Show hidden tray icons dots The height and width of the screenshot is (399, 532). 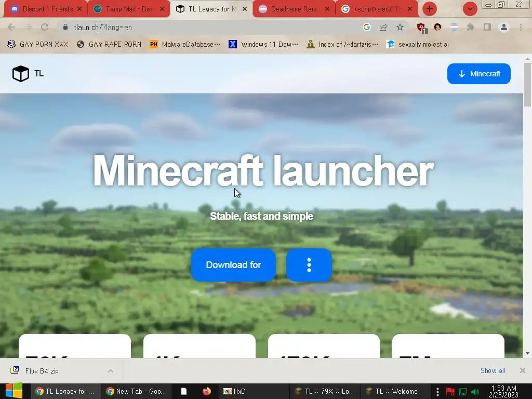tap(437, 392)
